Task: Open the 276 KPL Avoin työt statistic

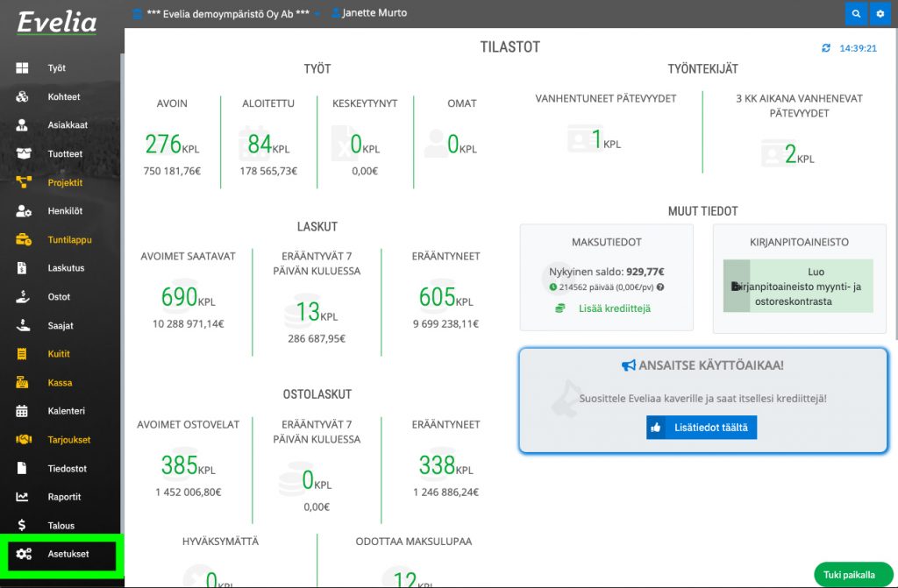Action: 172,145
